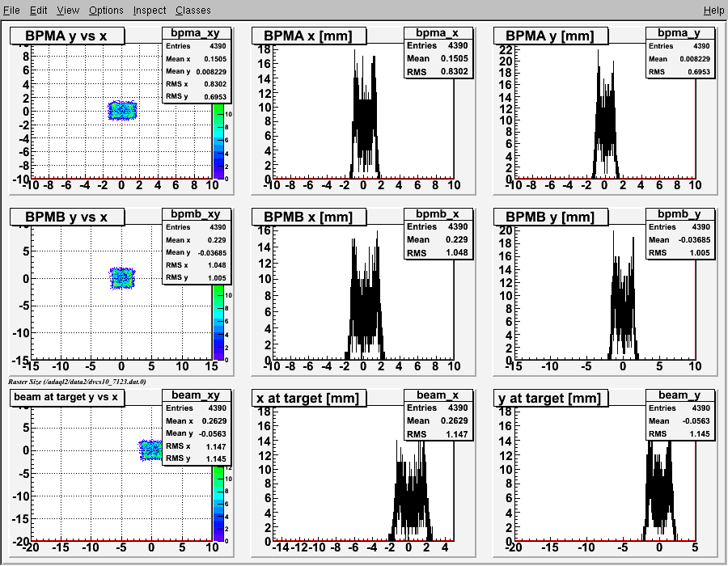Click Mean x 0.2629 in beam_xy stats
This screenshot has width=728, height=566.
[x=196, y=420]
